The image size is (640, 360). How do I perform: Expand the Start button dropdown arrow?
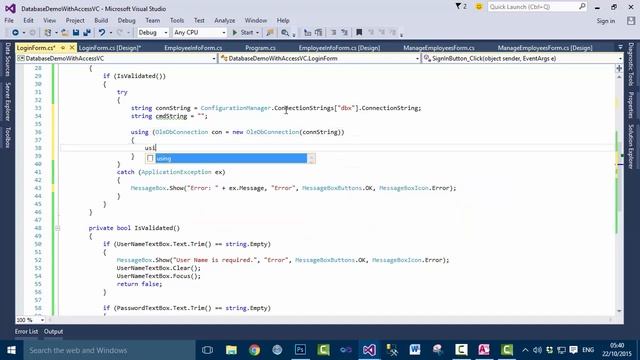tap(257, 33)
